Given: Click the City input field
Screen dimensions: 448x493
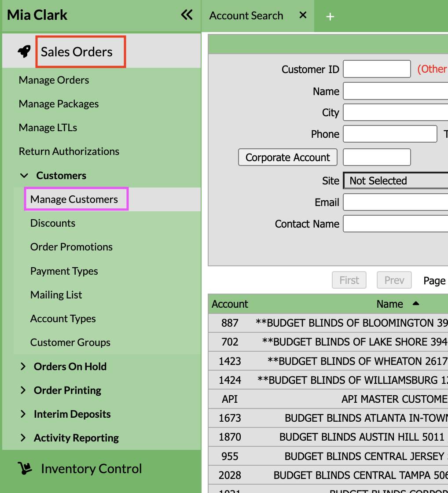Looking at the screenshot, I should point(396,112).
